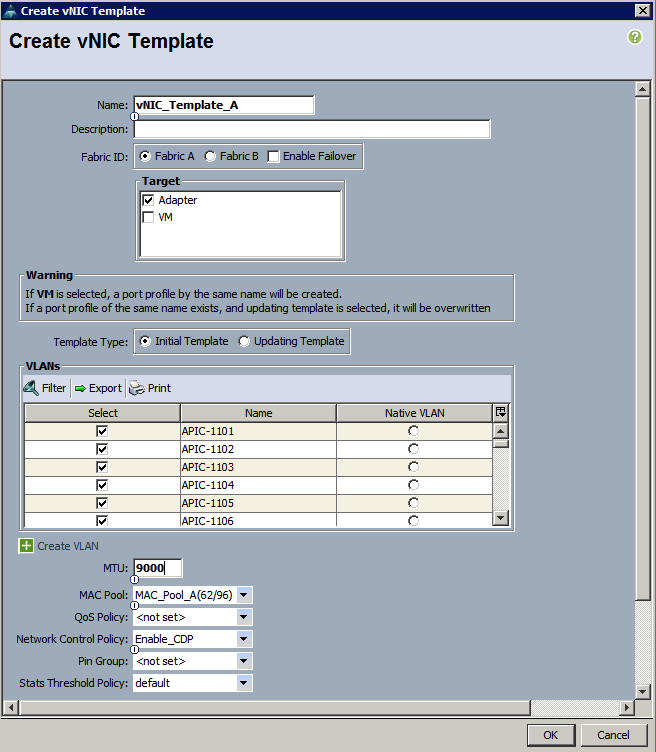
Task: Uncheck the APIC-1101 select checkbox
Action: [x=102, y=431]
